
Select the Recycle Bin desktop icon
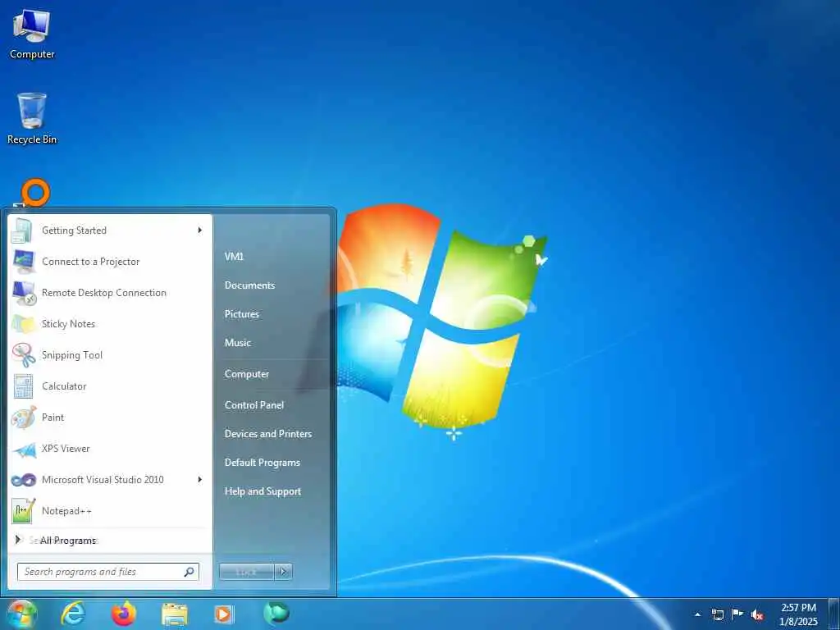[32, 118]
